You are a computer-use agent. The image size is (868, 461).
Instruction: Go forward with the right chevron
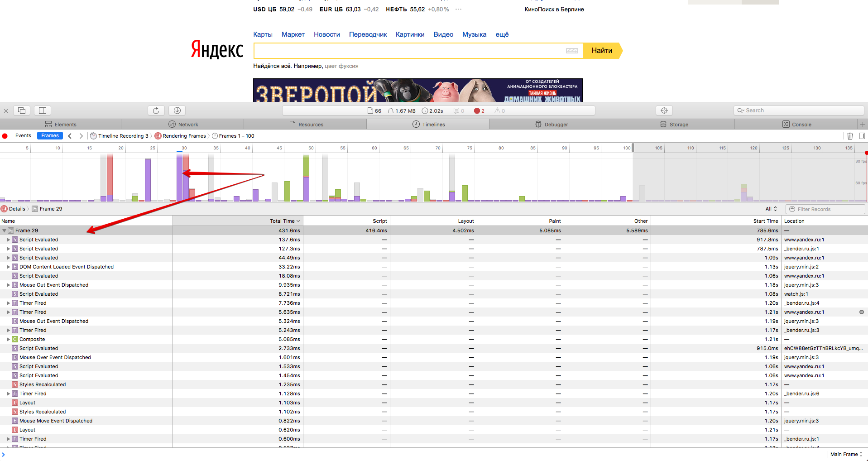click(x=81, y=136)
